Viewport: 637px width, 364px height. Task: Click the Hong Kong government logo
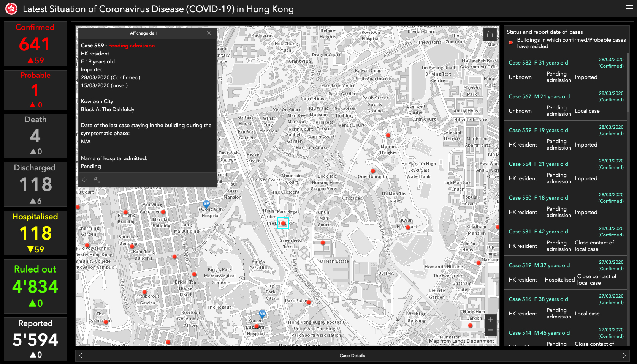coord(11,9)
